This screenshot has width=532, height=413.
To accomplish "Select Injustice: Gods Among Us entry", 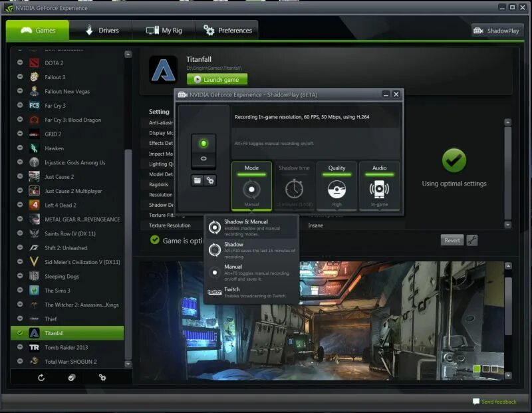I will pyautogui.click(x=68, y=162).
